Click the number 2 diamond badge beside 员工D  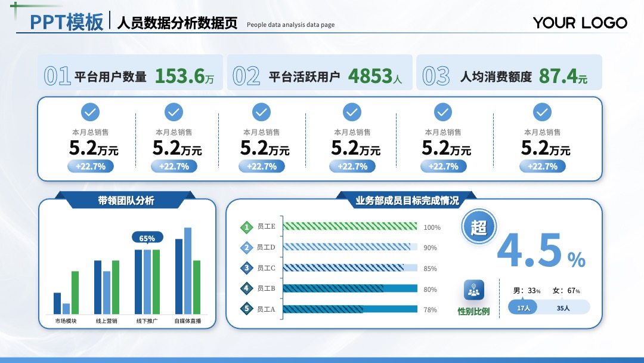tap(246, 248)
